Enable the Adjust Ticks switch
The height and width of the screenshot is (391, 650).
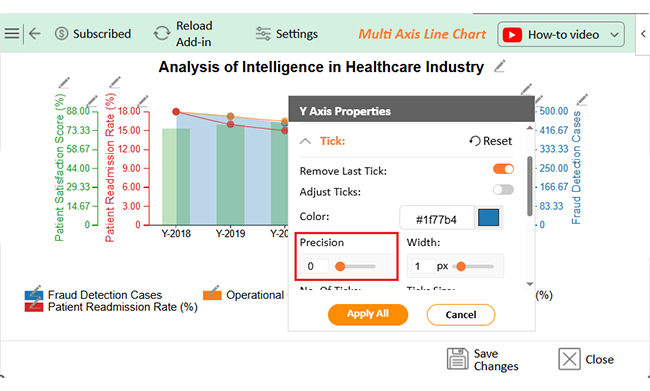pos(503,190)
